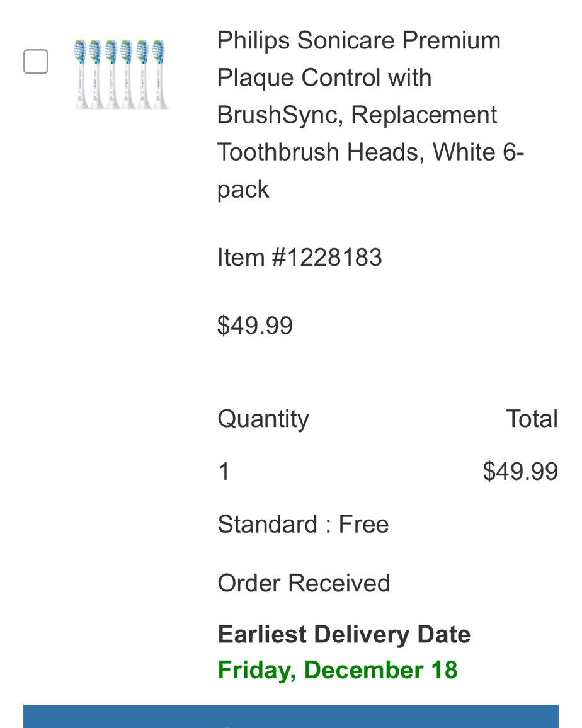Select the Item #1228183 text

coord(300,257)
